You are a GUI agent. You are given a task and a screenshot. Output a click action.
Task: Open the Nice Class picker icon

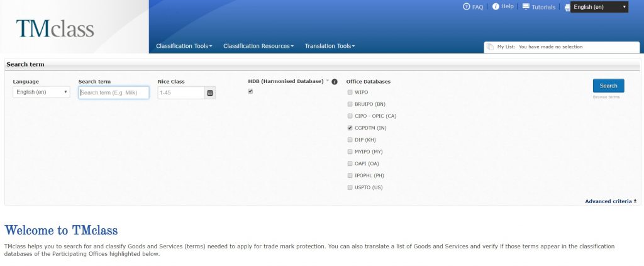pos(210,92)
